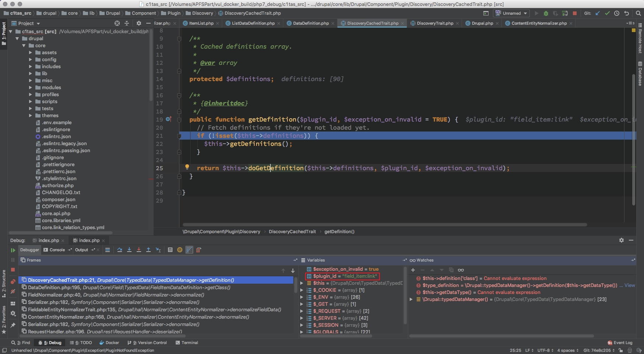Click the View link in Watches
This screenshot has height=354, width=644.
coord(630,285)
